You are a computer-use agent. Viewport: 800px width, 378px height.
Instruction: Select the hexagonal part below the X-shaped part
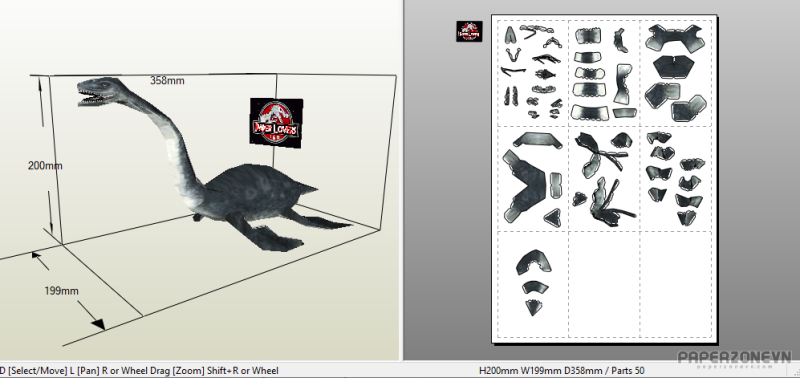click(674, 66)
